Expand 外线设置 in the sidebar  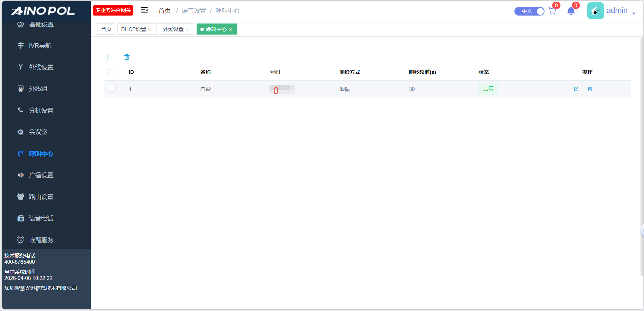(x=41, y=67)
